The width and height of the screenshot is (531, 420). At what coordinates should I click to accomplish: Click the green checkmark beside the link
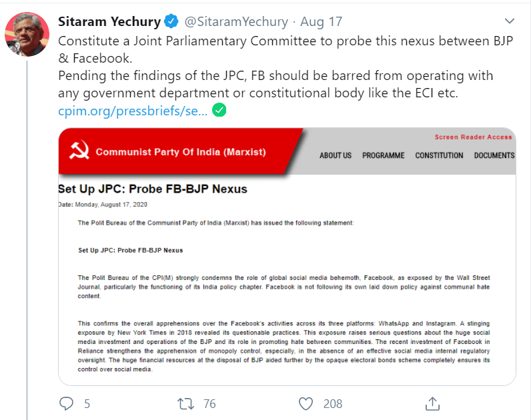tap(219, 109)
